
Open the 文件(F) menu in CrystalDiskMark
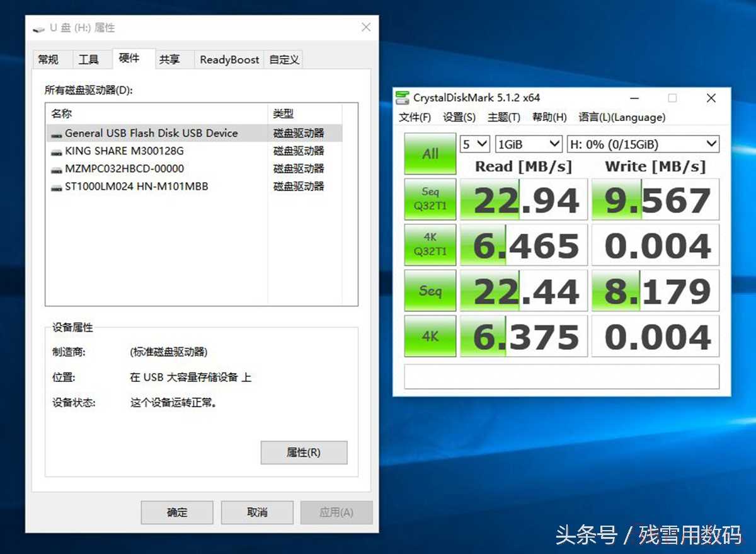(x=415, y=117)
